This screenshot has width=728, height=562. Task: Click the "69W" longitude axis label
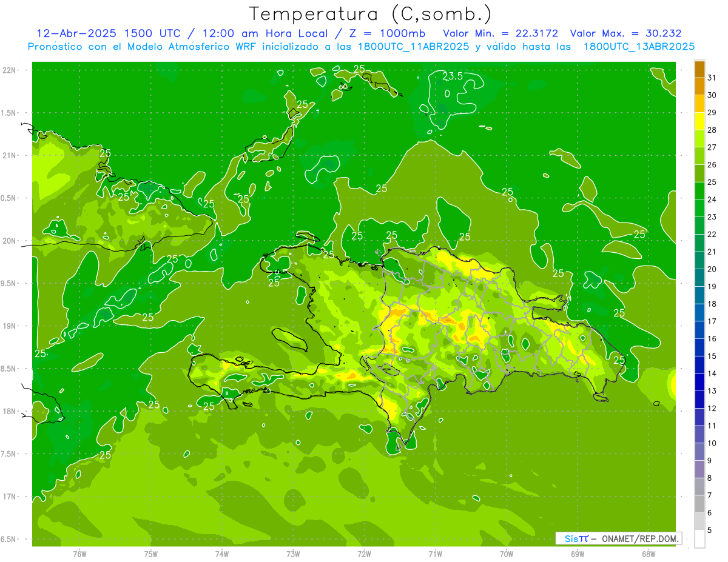click(578, 554)
